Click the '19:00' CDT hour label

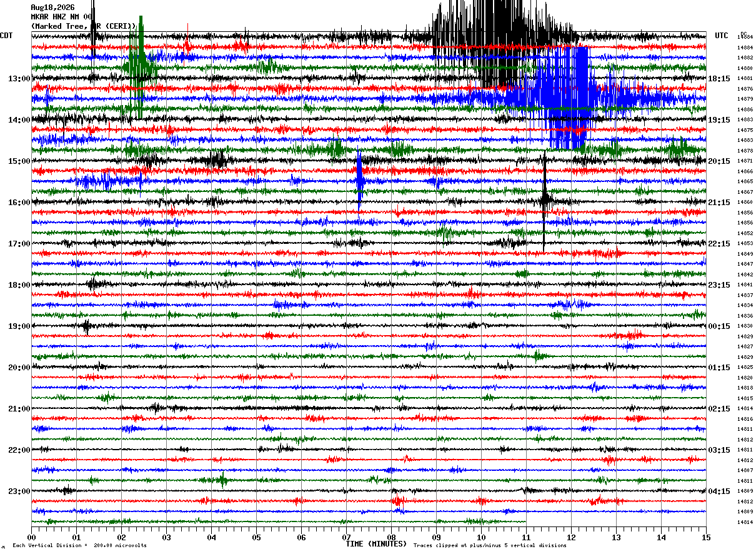pyautogui.click(x=19, y=326)
